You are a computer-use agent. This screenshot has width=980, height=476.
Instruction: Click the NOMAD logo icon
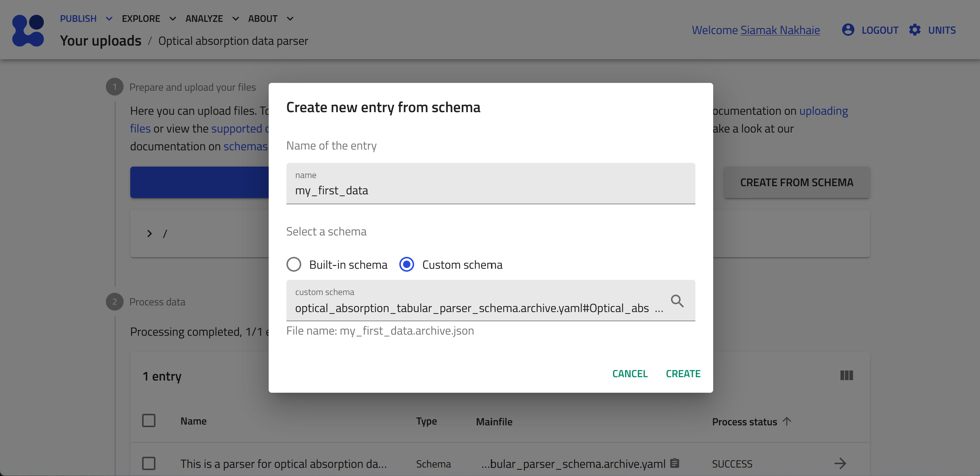point(28,30)
